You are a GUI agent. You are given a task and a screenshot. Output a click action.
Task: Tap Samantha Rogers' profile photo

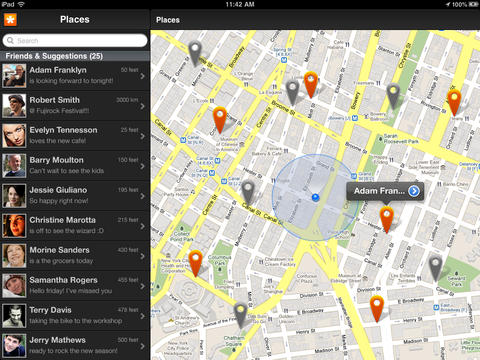coord(14,286)
